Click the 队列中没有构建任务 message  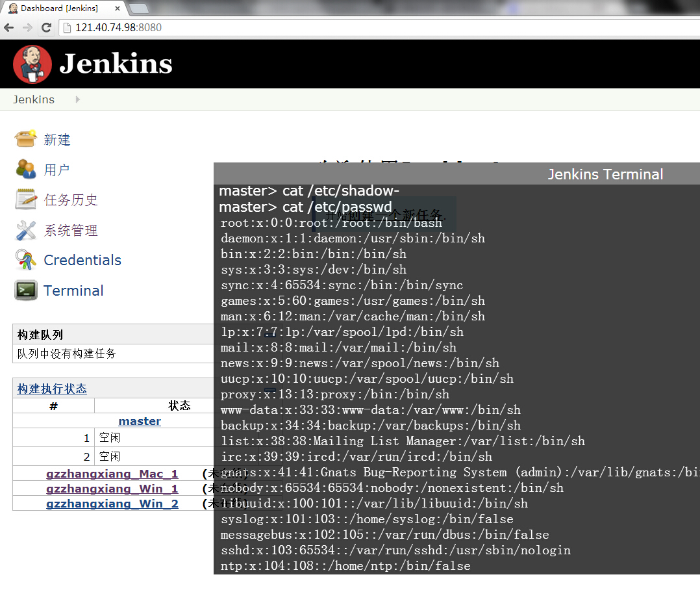(66, 354)
